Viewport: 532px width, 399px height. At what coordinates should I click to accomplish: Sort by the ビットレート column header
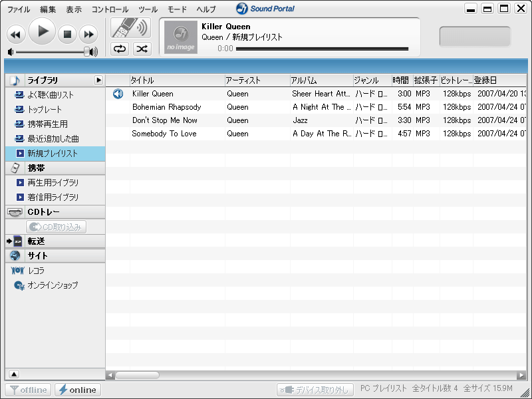click(456, 80)
